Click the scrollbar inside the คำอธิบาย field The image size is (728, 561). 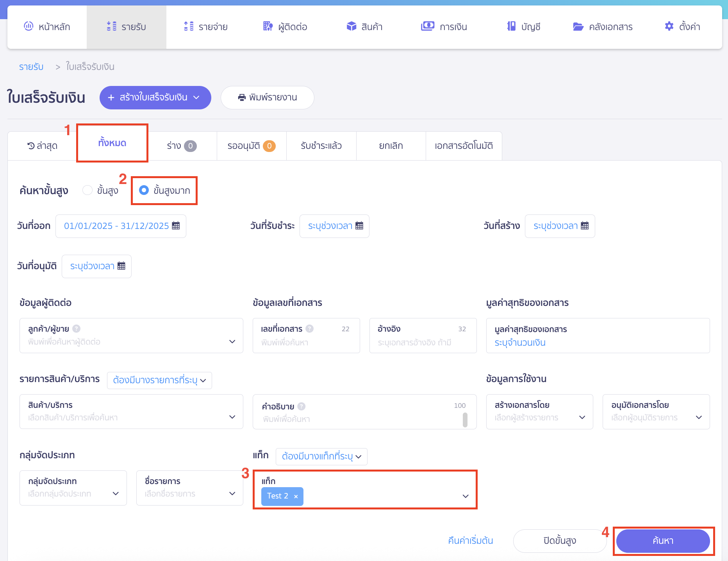tap(465, 421)
